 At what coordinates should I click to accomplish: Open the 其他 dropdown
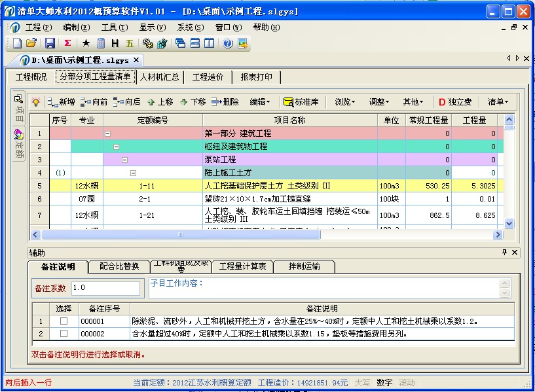(413, 101)
